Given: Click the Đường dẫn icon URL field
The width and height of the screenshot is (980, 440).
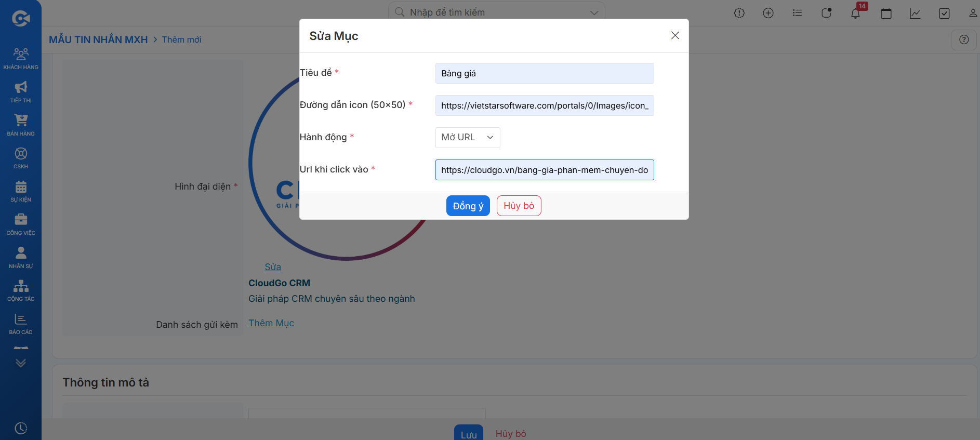Looking at the screenshot, I should pos(545,105).
